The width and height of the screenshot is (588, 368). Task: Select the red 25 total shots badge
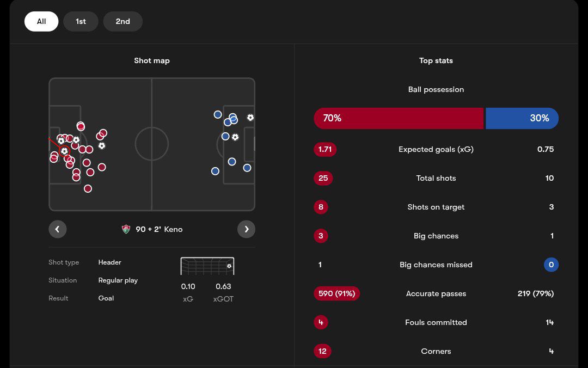coord(323,178)
